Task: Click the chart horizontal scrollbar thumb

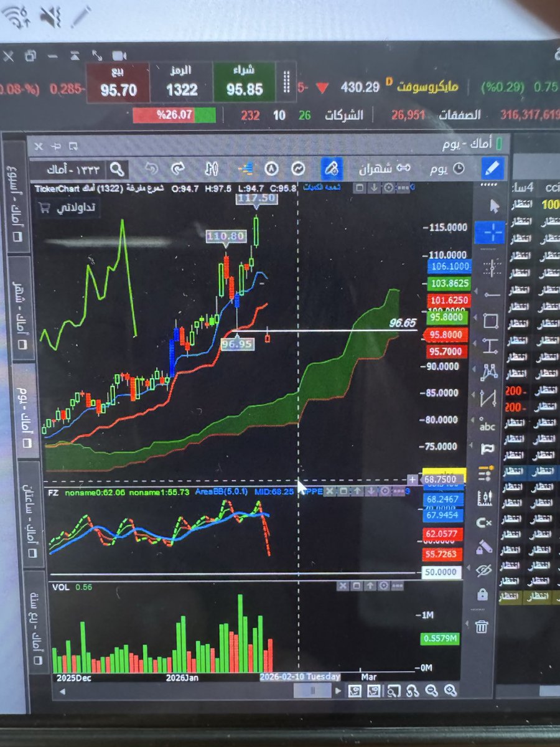Action: coord(312,690)
